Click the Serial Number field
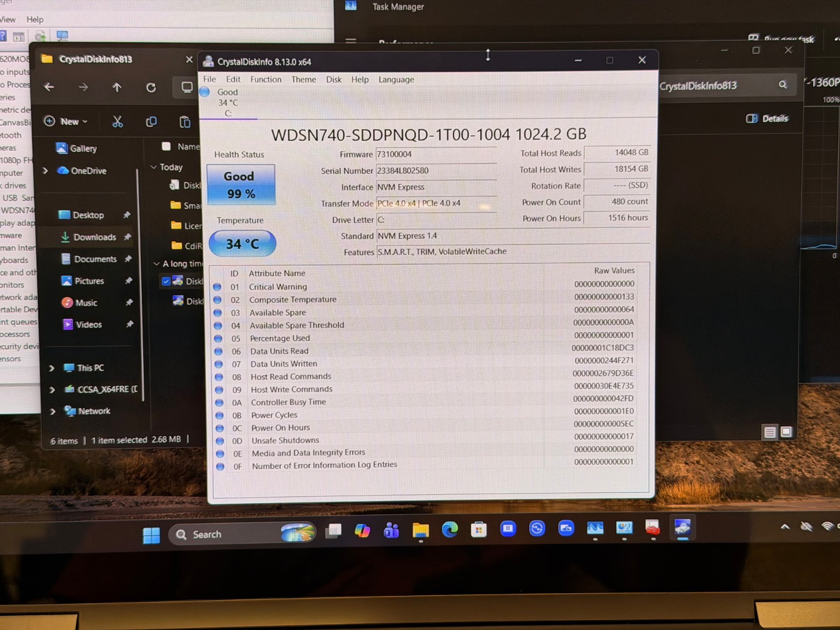This screenshot has width=840, height=630. (x=436, y=171)
